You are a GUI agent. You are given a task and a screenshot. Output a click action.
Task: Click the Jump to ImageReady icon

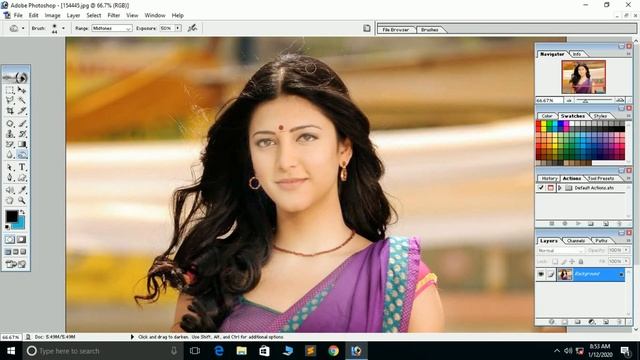[16, 264]
